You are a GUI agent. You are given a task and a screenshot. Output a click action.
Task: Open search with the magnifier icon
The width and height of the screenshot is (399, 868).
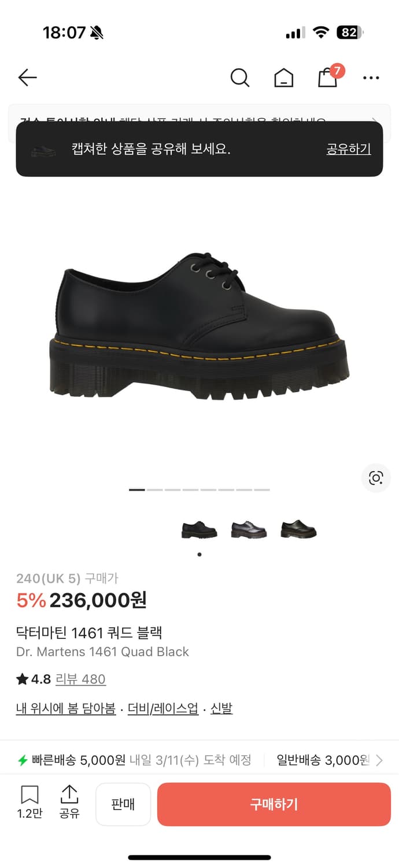[x=239, y=78]
